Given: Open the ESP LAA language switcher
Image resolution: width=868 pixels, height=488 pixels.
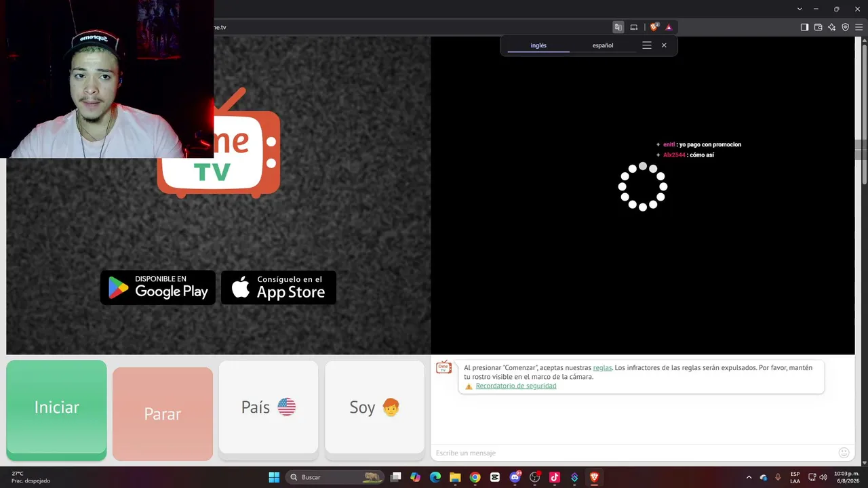Looking at the screenshot, I should pos(795,477).
